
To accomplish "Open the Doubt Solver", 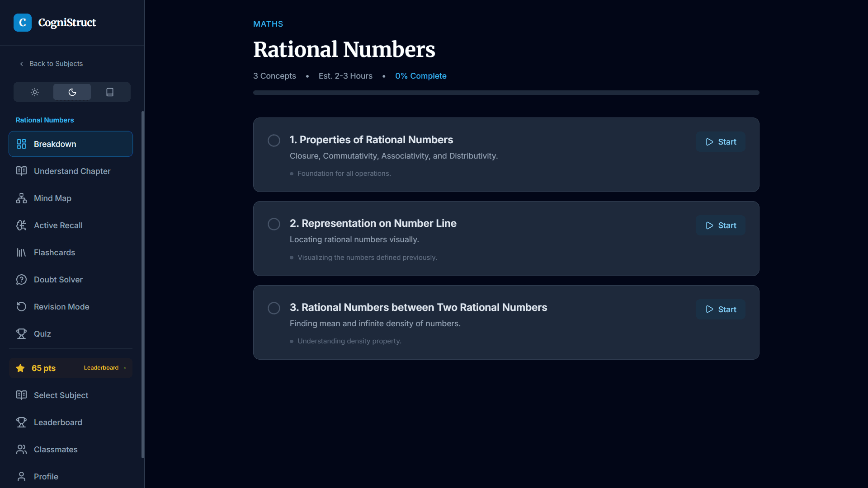I will pyautogui.click(x=58, y=279).
